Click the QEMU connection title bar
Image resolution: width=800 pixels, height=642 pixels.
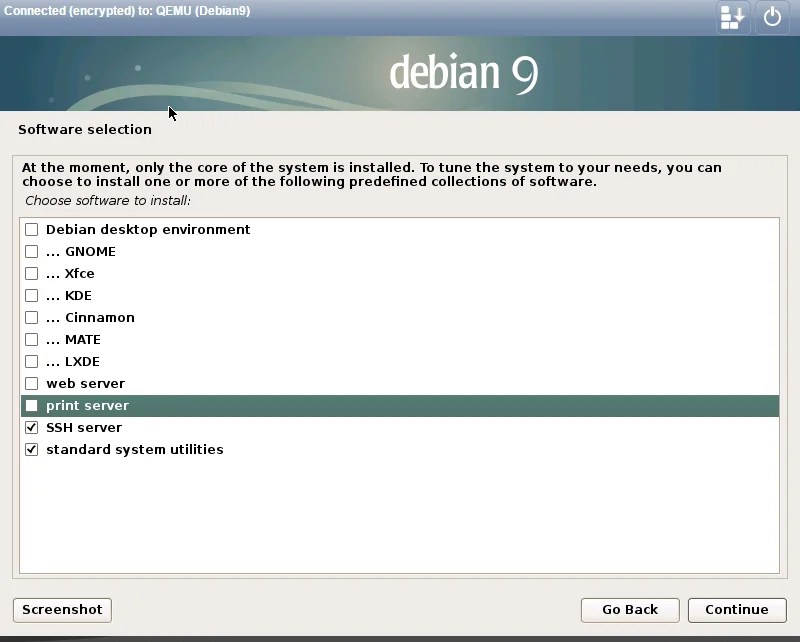[x=128, y=11]
